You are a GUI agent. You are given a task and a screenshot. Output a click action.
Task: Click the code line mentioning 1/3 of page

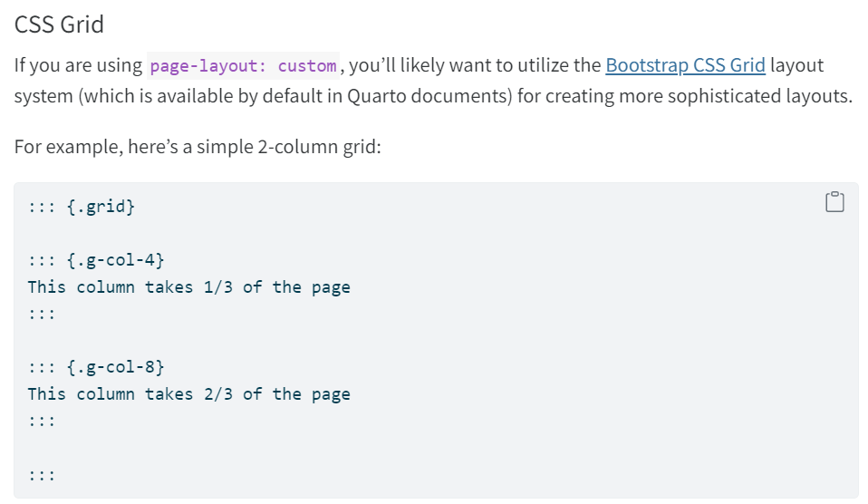coord(188,287)
